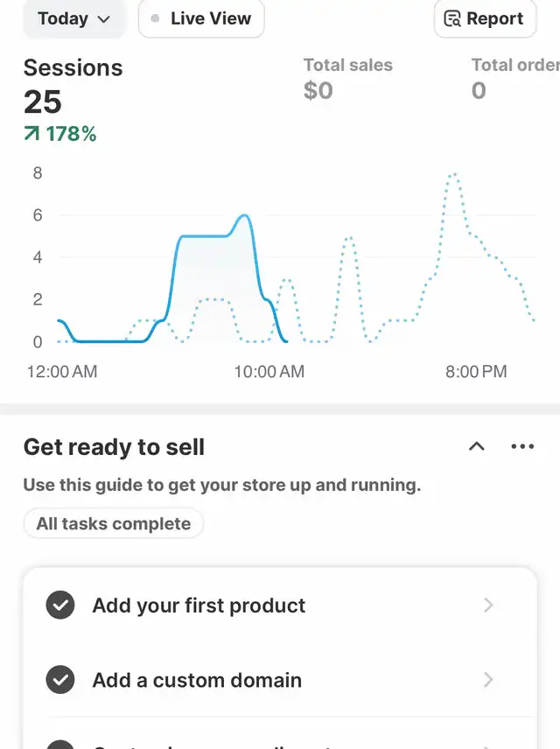The width and height of the screenshot is (560, 749).
Task: Click the Live View status dot
Action: coord(155,18)
